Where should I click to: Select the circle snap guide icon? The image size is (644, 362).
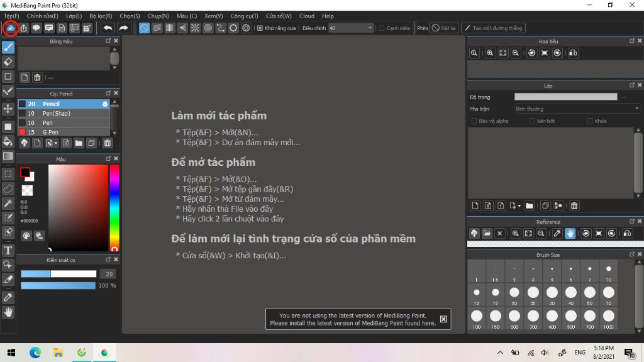click(208, 28)
